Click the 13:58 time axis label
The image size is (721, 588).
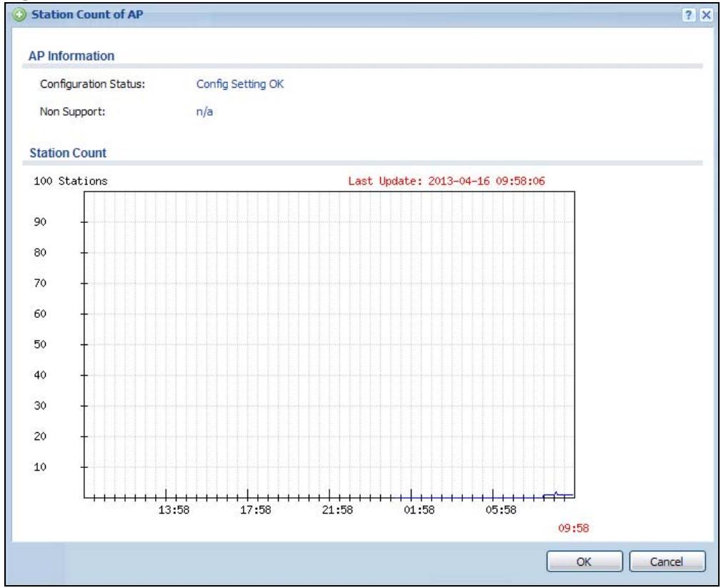click(x=174, y=510)
